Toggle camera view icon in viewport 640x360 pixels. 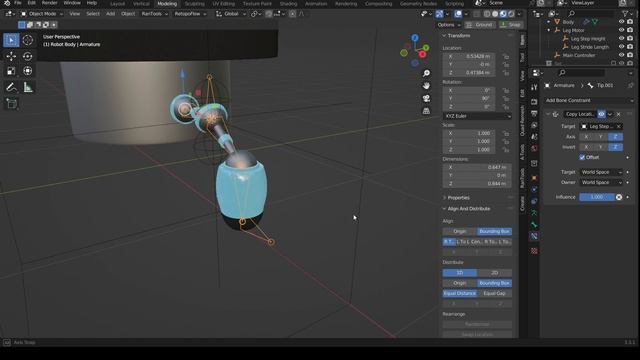[426, 98]
